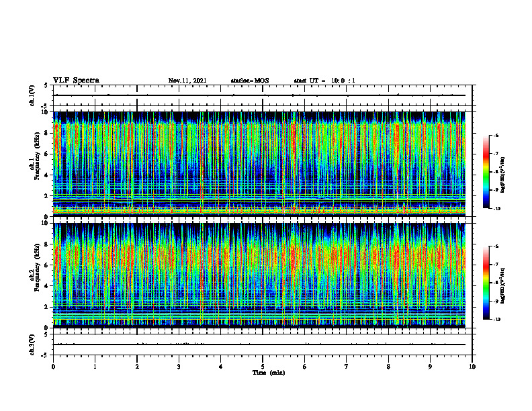Click the lower colorbar 'log(PSD)' unit label
The height and width of the screenshot is (411, 532).
pos(503,285)
